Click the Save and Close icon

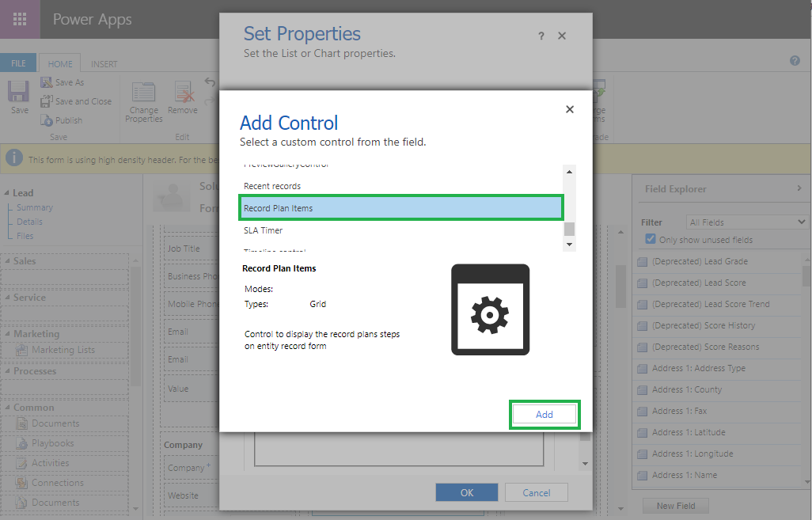[47, 101]
